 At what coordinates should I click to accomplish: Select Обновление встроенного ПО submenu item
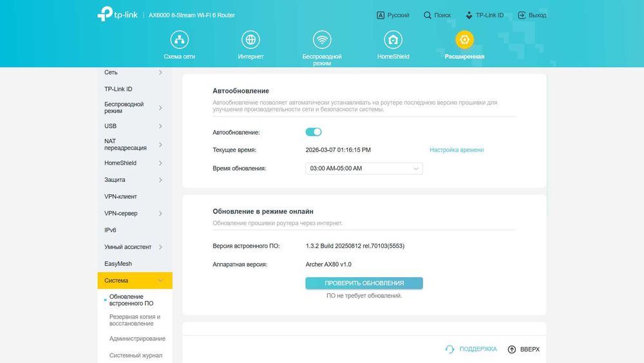coord(131,300)
